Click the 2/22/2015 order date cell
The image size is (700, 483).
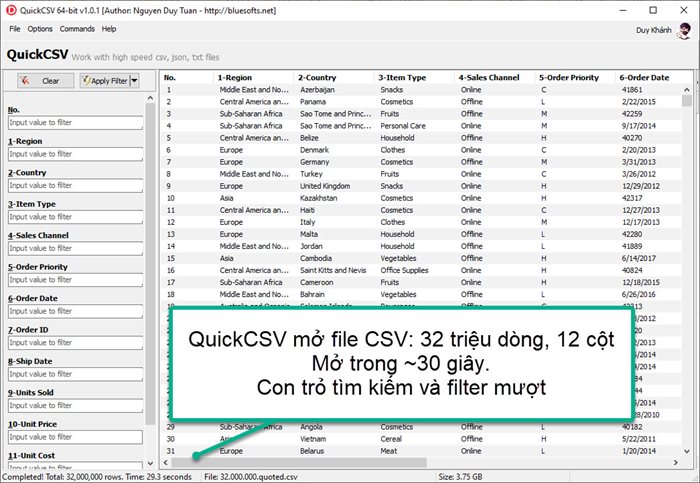click(x=639, y=102)
